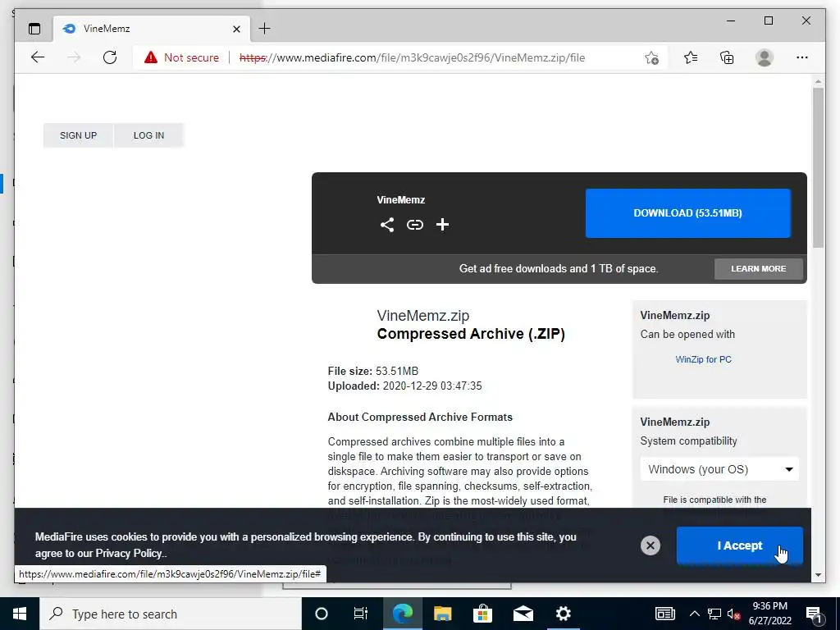Click the Not secure warning icon

[x=151, y=57]
